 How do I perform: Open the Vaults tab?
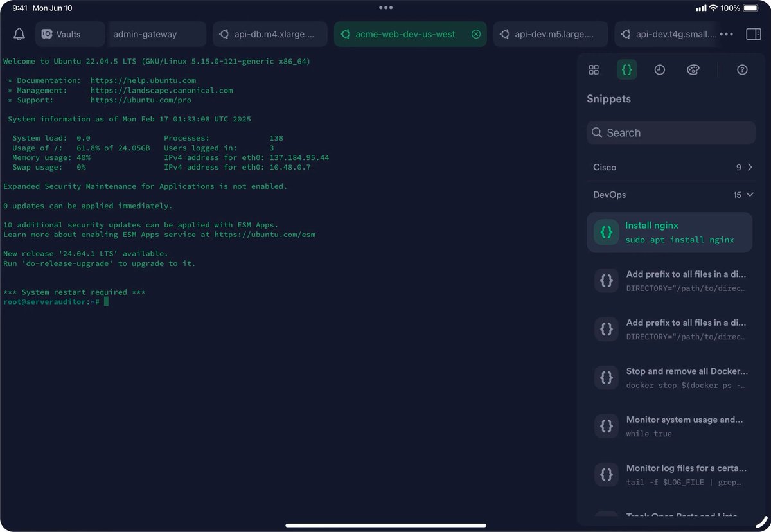point(70,34)
